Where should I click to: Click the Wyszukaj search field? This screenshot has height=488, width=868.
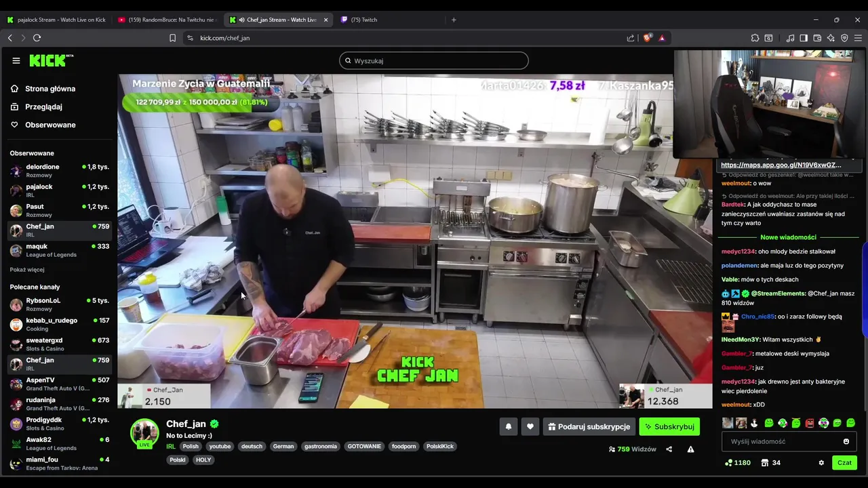[x=434, y=60]
